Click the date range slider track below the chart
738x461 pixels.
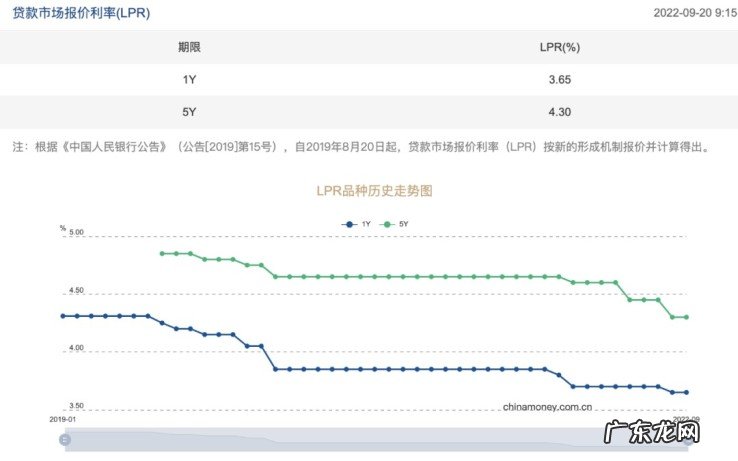pos(377,439)
